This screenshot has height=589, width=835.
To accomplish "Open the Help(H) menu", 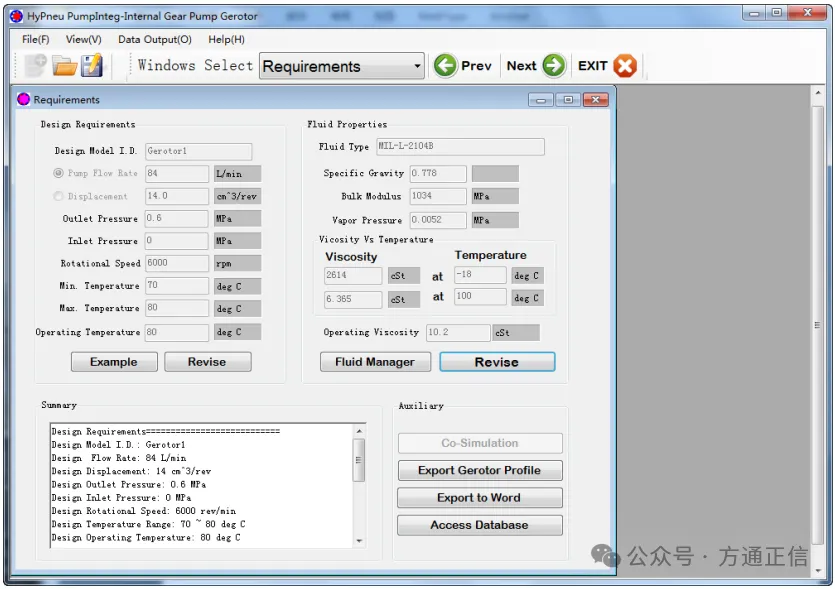I will pos(226,39).
